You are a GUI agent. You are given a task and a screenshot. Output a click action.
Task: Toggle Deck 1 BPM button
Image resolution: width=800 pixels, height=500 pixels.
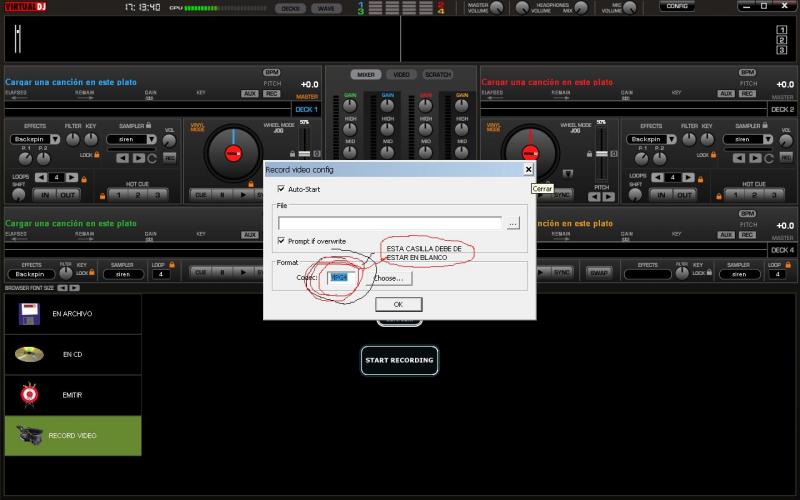[x=271, y=72]
